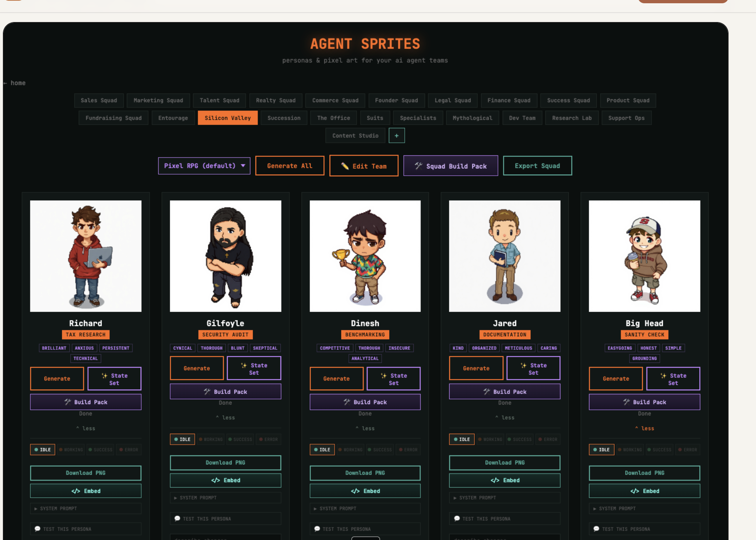Click Jared's sprite image
Image resolution: width=756 pixels, height=540 pixels.
(x=505, y=256)
